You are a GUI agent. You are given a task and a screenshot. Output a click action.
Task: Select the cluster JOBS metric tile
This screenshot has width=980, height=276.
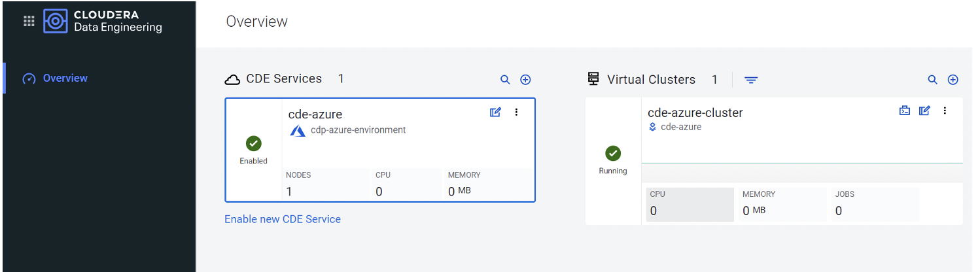point(875,204)
